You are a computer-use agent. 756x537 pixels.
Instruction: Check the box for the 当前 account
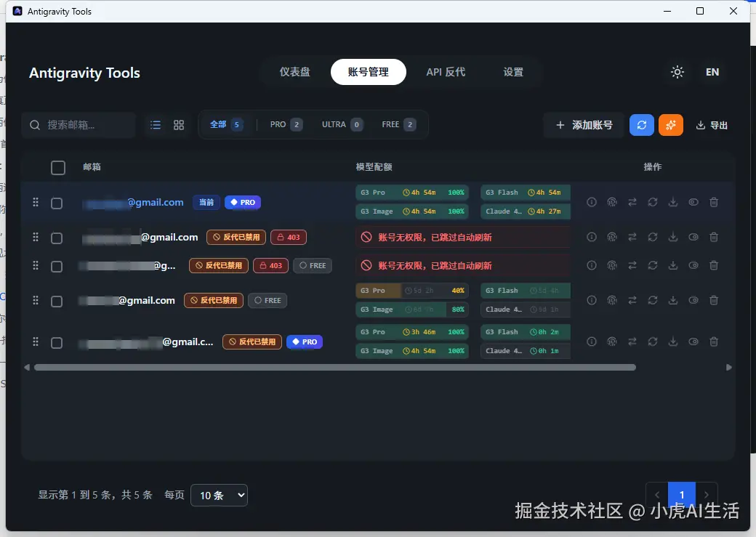(x=57, y=203)
